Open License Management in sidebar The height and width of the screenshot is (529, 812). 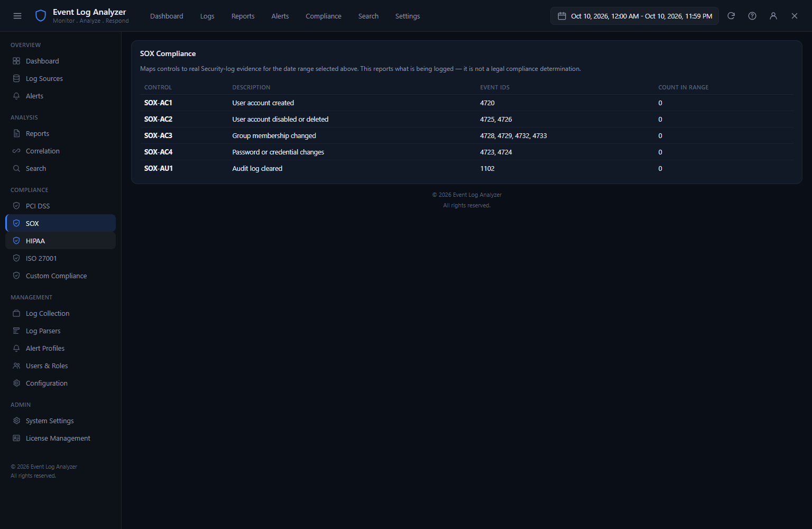(60, 438)
